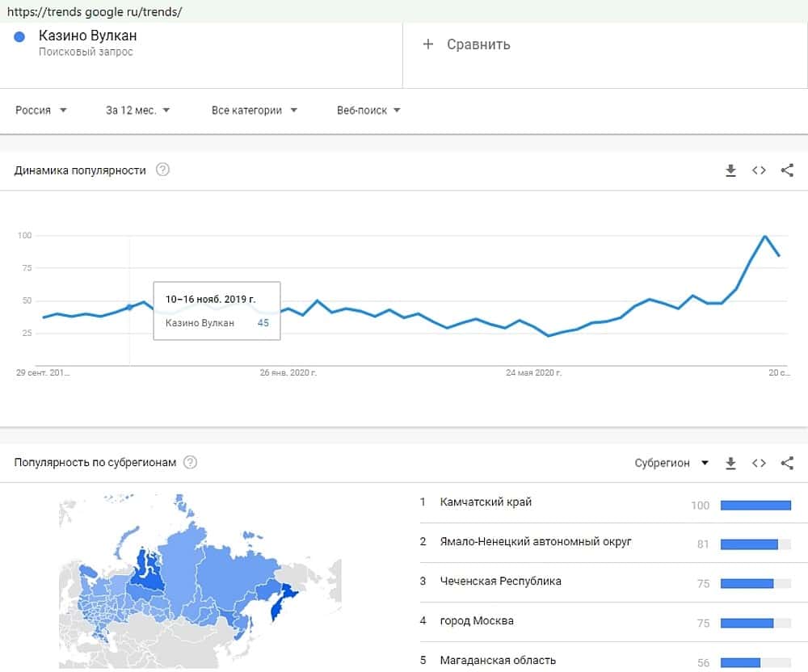
Task: Select the Казино Вулкан search term
Action: (88, 36)
